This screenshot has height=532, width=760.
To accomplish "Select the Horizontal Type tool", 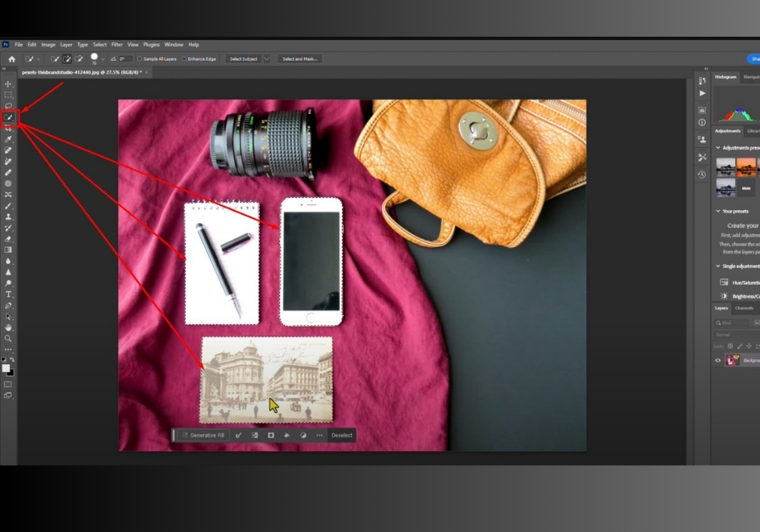I will click(8, 294).
